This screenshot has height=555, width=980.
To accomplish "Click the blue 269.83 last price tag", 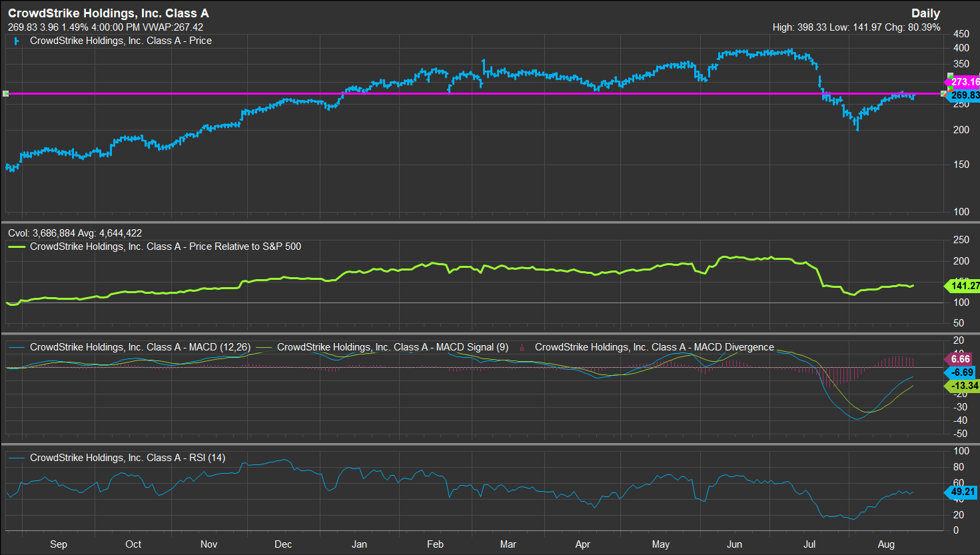I will click(963, 95).
